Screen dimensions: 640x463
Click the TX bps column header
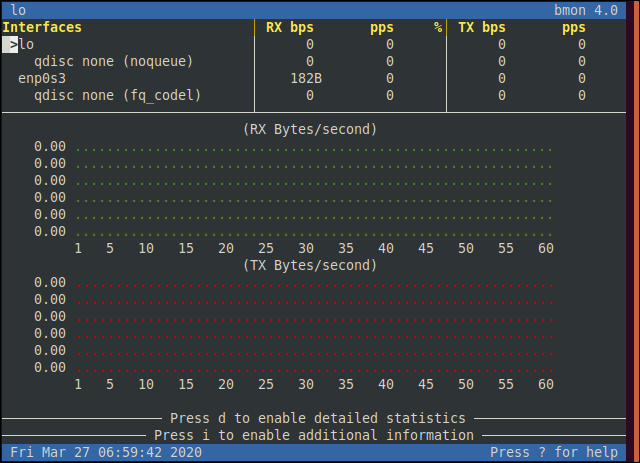click(482, 27)
